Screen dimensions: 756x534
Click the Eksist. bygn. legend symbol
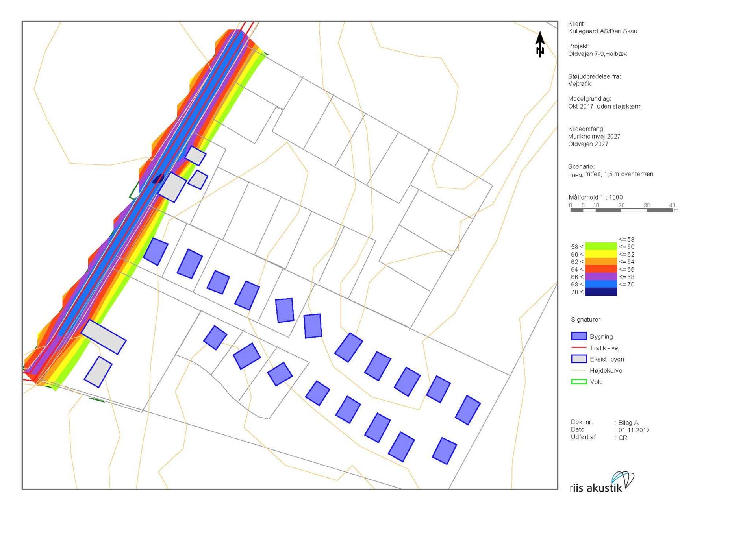579,359
